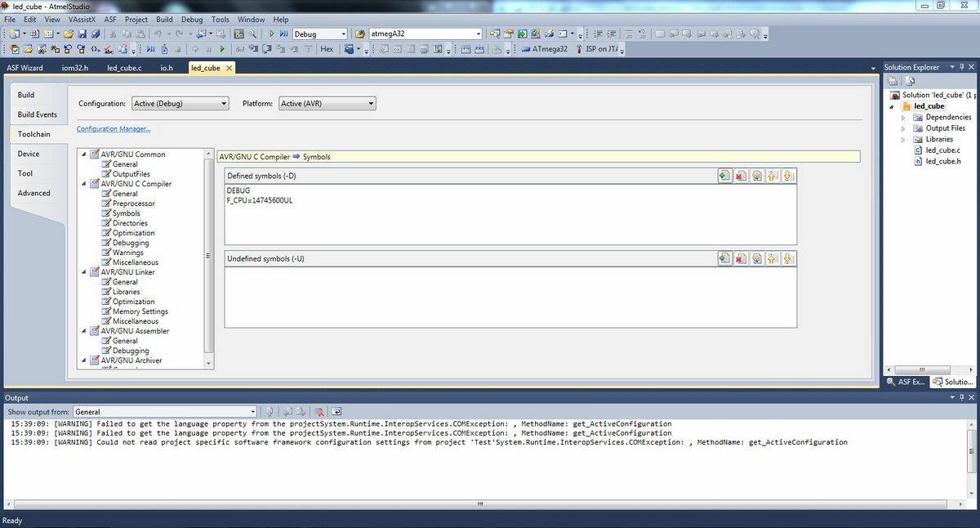This screenshot has width=980, height=528.
Task: Open led_cube.h in Solution Explorer
Action: (942, 161)
